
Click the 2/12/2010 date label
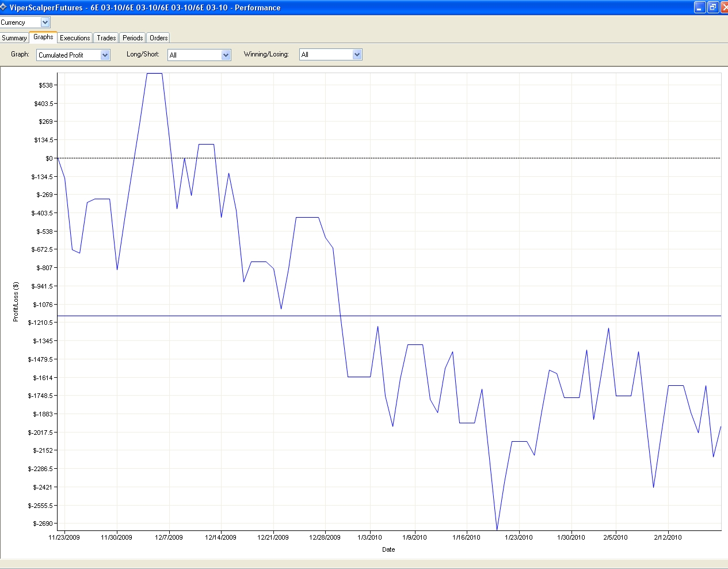[x=668, y=537]
